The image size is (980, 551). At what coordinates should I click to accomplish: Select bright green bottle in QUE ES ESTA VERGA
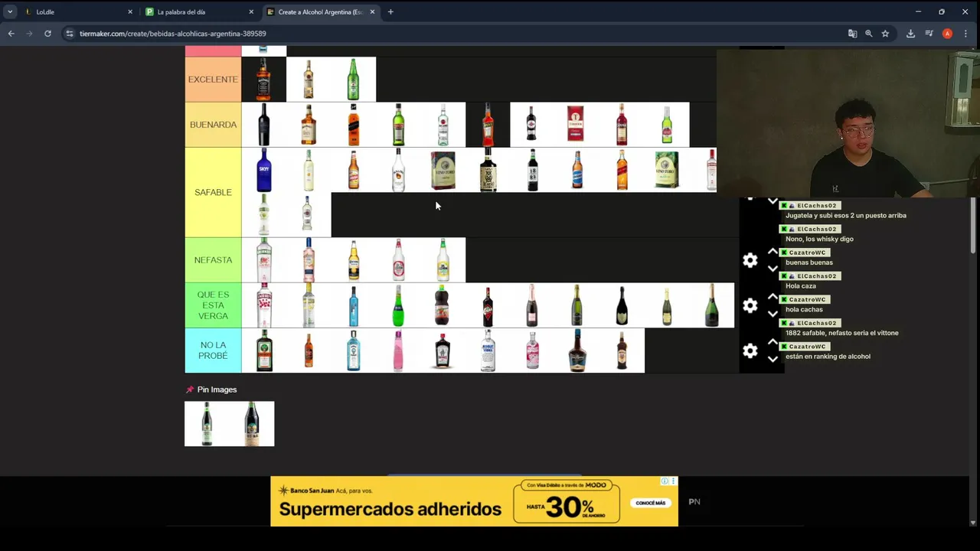pos(398,305)
